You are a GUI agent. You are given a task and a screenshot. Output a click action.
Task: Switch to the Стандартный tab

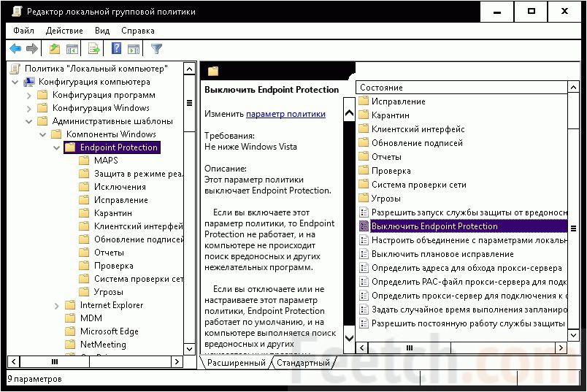pyautogui.click(x=303, y=362)
